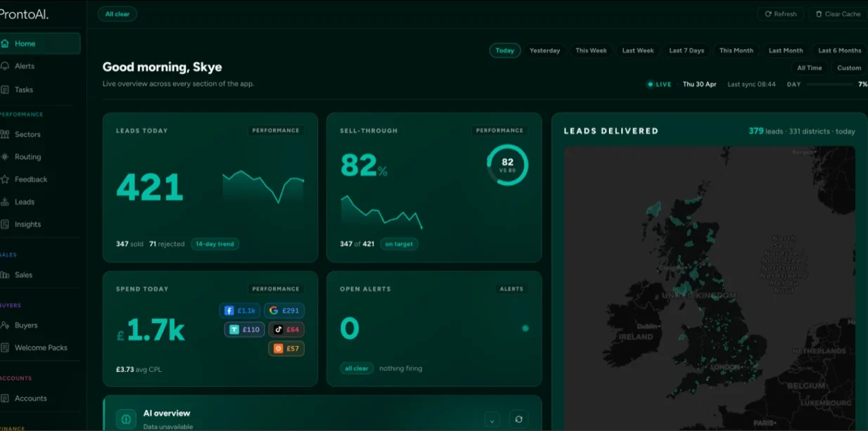The image size is (868, 431).
Task: Click the Google £291 spend chip
Action: pyautogui.click(x=284, y=310)
